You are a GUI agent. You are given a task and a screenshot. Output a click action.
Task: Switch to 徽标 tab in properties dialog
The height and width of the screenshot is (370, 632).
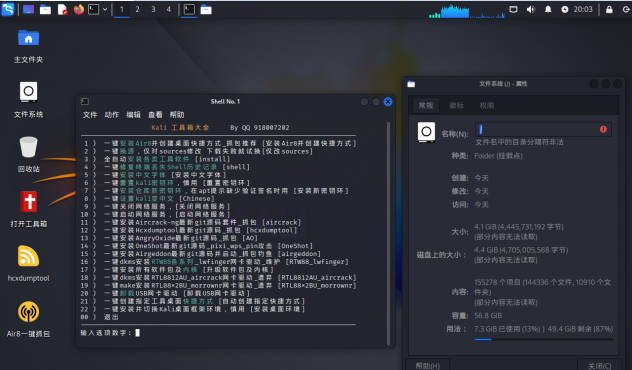[456, 106]
